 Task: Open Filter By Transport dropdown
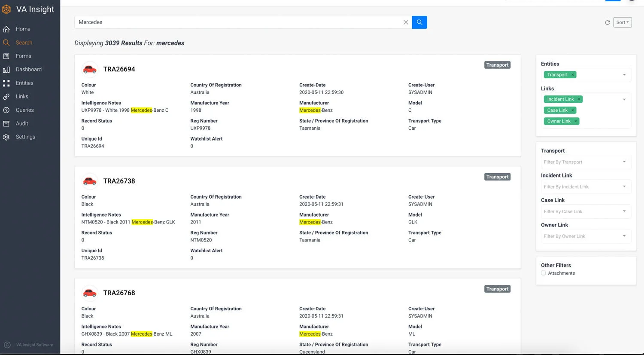586,162
